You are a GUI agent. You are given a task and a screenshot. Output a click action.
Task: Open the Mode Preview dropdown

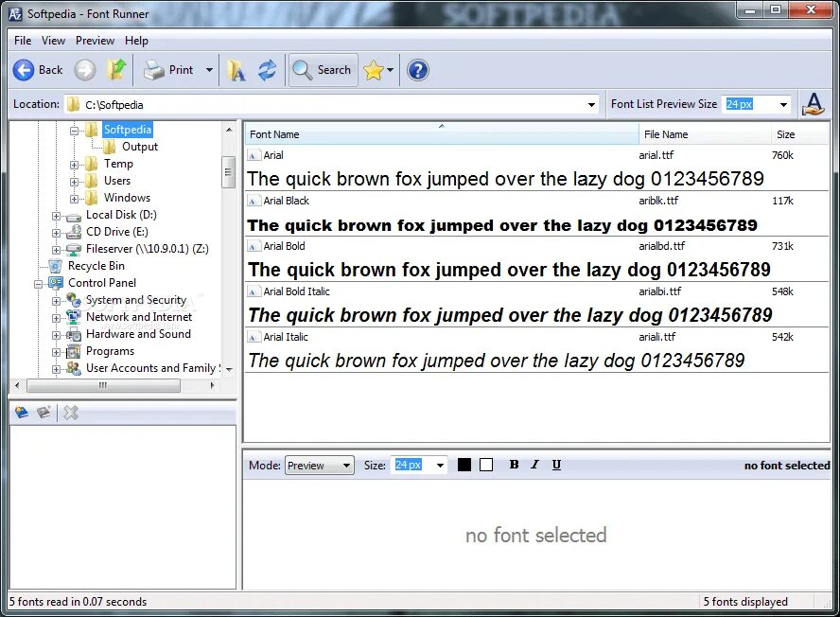click(320, 466)
